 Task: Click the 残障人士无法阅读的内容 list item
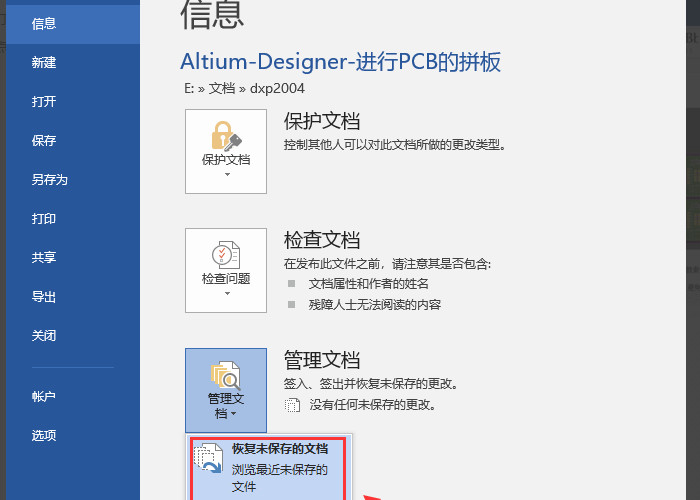pos(375,304)
